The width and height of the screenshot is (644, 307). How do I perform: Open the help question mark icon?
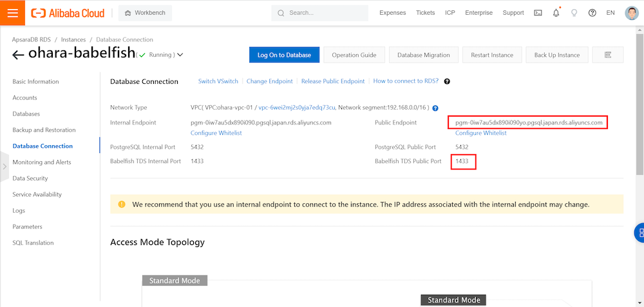[x=592, y=13]
